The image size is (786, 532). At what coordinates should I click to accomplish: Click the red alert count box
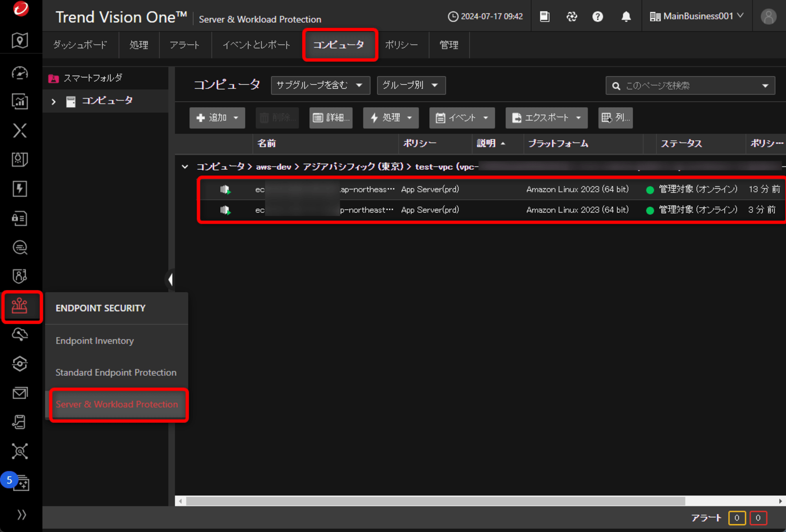click(758, 518)
